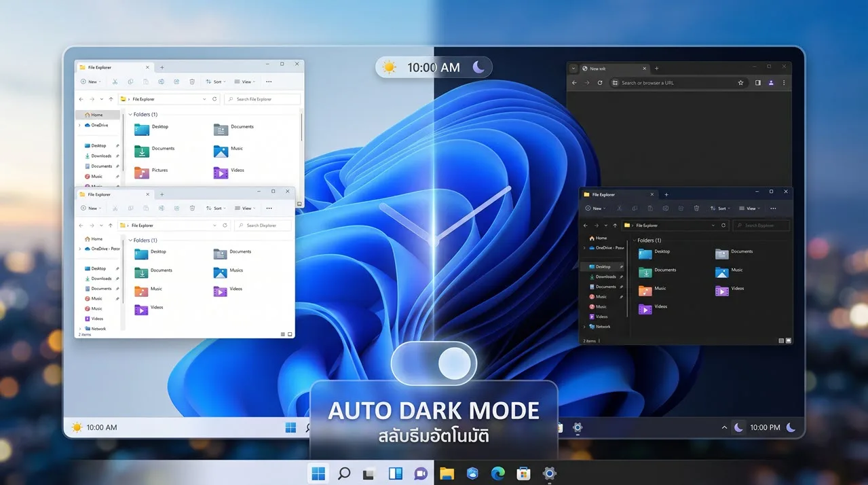Expand Network in lower light Explorer sidebar

tap(79, 329)
